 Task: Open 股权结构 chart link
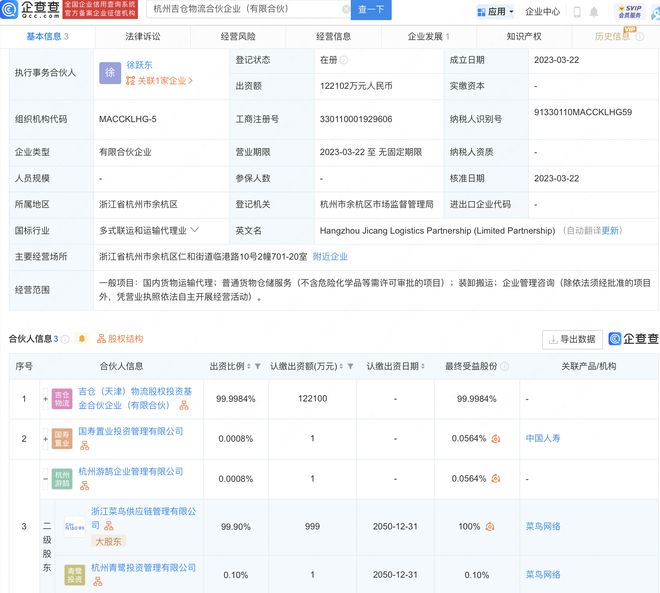coord(120,339)
